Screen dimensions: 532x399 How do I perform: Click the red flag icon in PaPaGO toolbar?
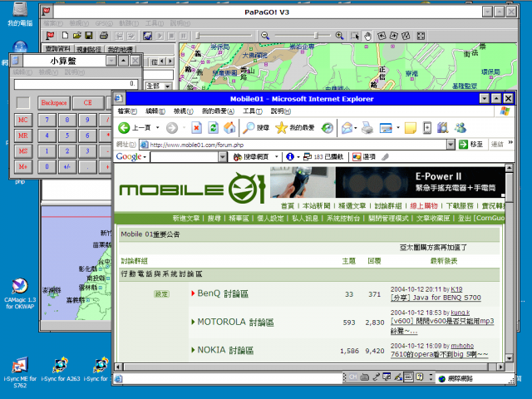(50, 36)
